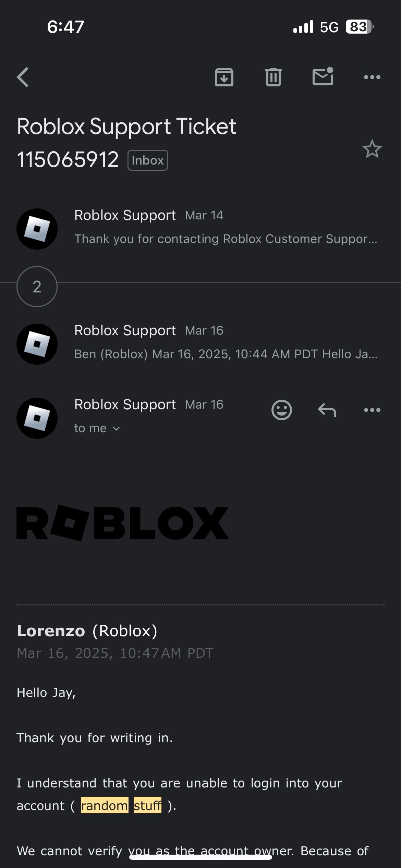Tap the highlighted word 'random'
401x868 pixels.
pos(105,805)
